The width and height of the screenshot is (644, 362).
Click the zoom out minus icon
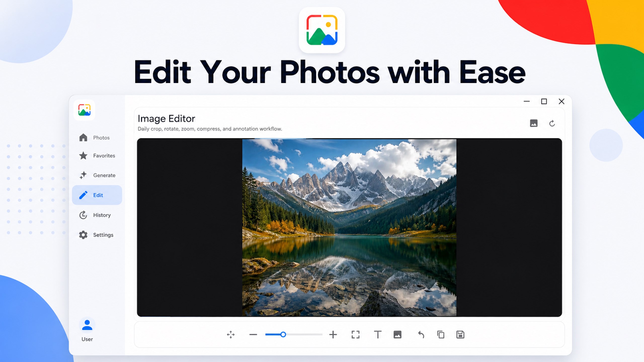tap(253, 335)
